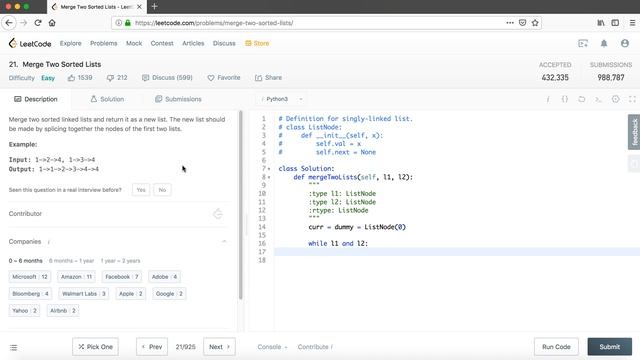Screen dimensions: 640x360
Task: Open the Problems menu item
Action: [104, 43]
